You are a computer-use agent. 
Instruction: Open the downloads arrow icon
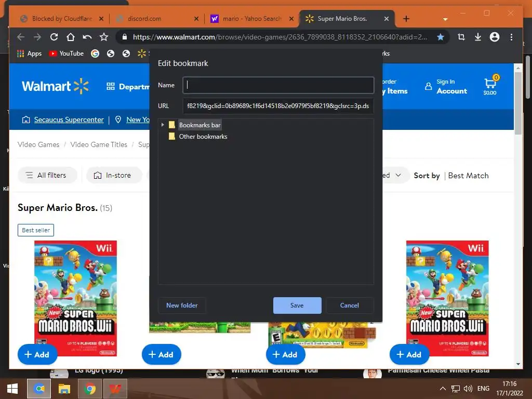[478, 37]
